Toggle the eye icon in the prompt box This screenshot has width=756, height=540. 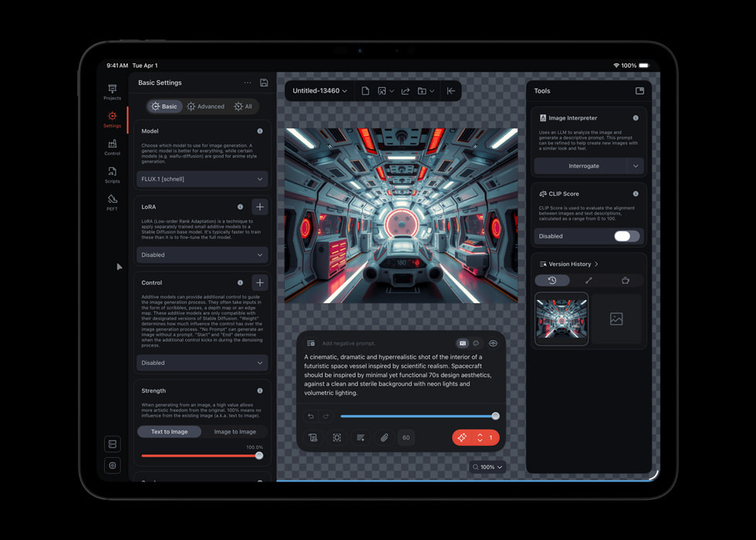[493, 343]
